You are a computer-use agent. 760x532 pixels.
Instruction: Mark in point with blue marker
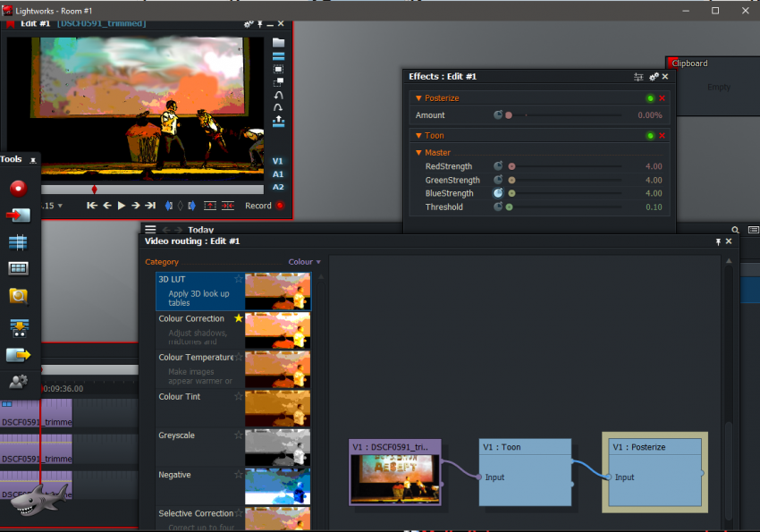pos(168,206)
